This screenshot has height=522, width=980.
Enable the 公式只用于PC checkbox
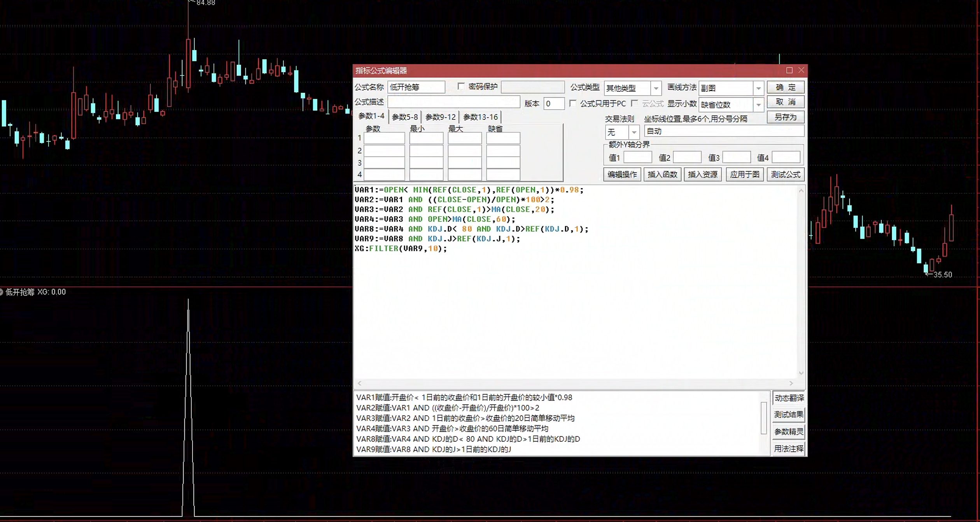coord(572,103)
